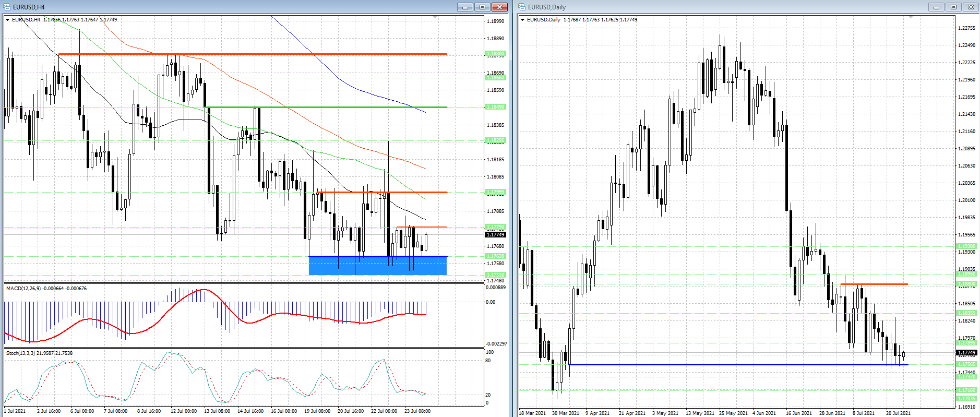Select the top orange line at 1.18800 in H4

pos(253,54)
